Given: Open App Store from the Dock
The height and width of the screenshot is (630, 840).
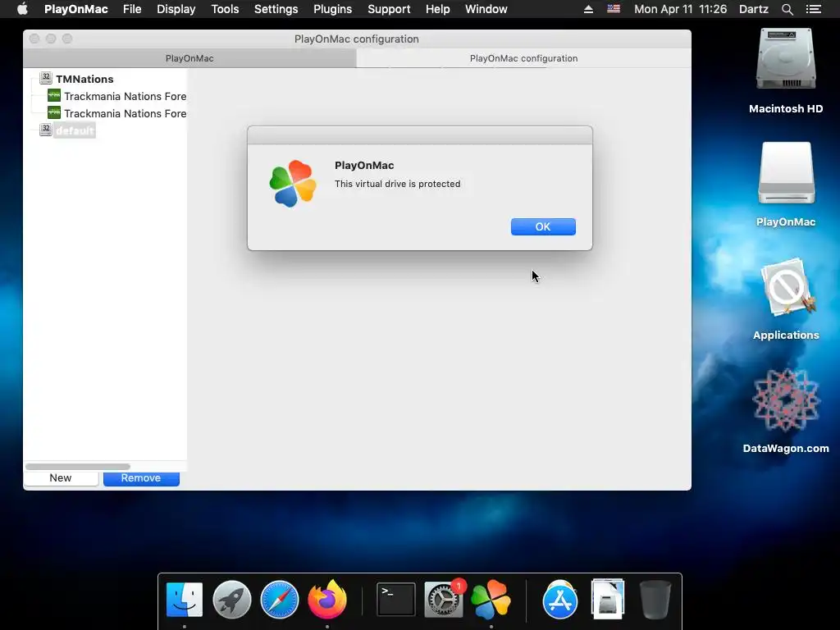Looking at the screenshot, I should click(559, 600).
